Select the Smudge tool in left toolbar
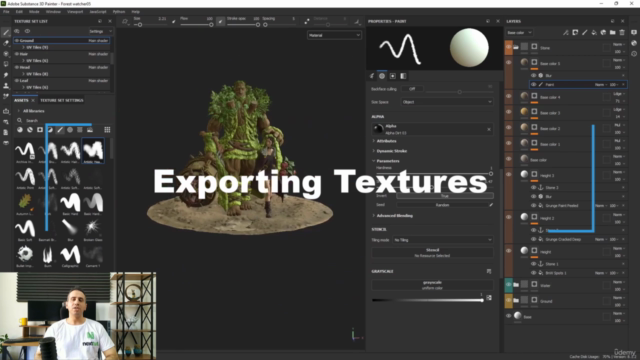Viewport: 640px width, 360px height. coord(6,75)
